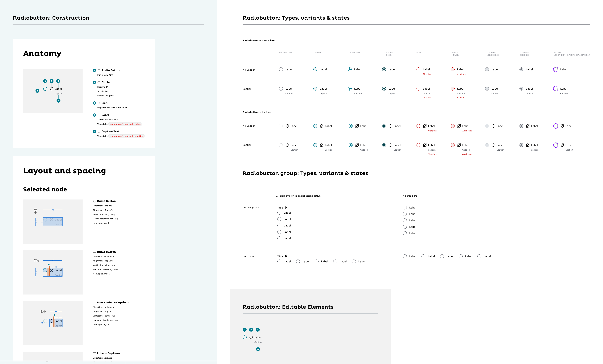Screen dimensions: 603x364
Task: Click the "Selected node" subheading
Action: pos(45,189)
